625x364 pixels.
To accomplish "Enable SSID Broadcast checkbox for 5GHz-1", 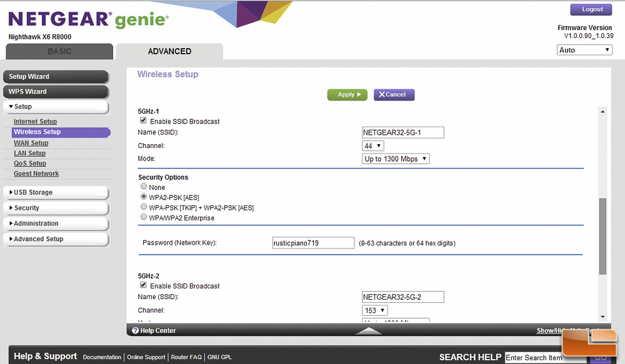I will 143,121.
